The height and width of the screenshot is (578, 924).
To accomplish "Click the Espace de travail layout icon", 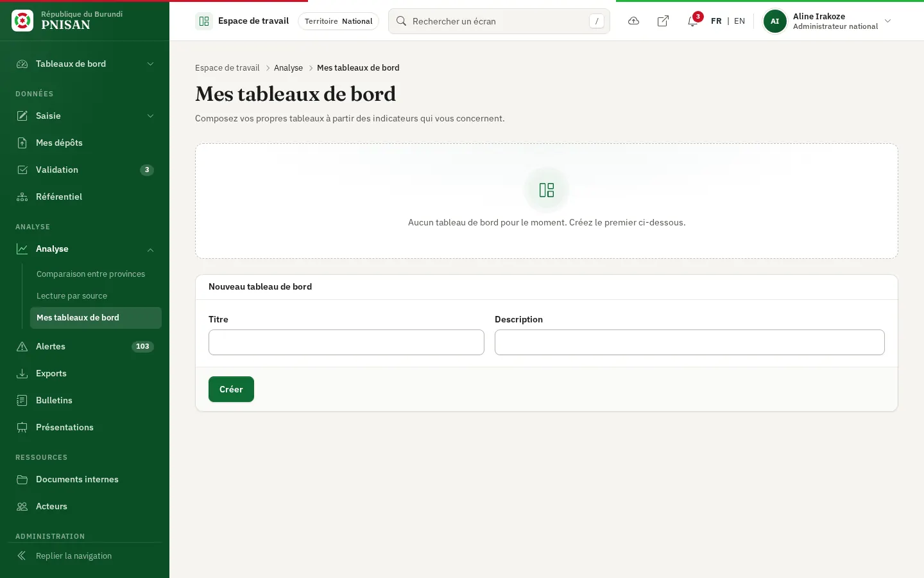I will point(204,21).
